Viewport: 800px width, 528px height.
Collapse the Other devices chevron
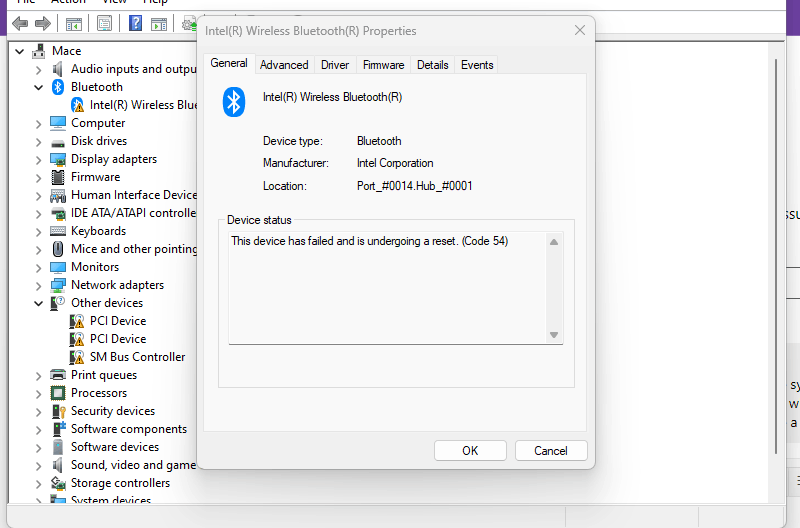(x=38, y=304)
